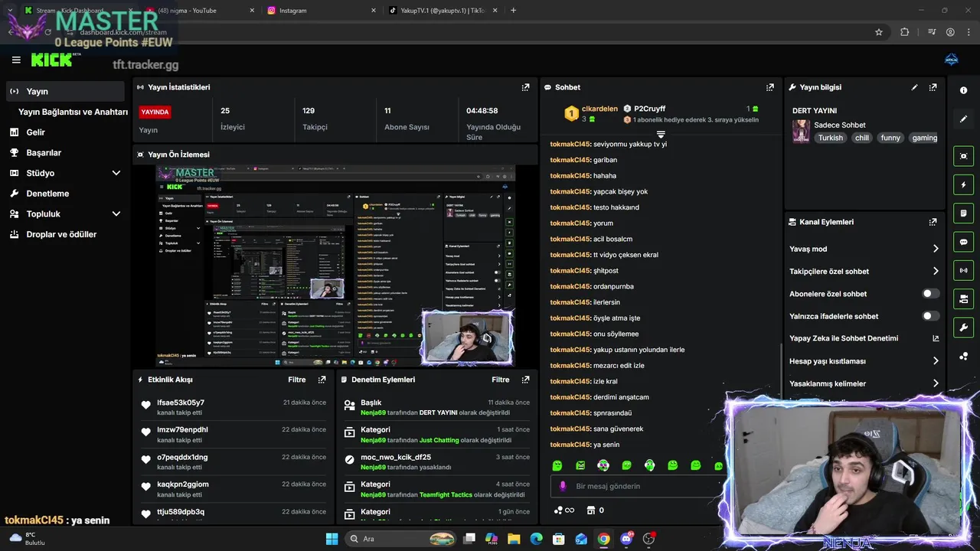Expand the Topluluk sidebar section
This screenshot has height=551, width=980.
click(x=116, y=214)
